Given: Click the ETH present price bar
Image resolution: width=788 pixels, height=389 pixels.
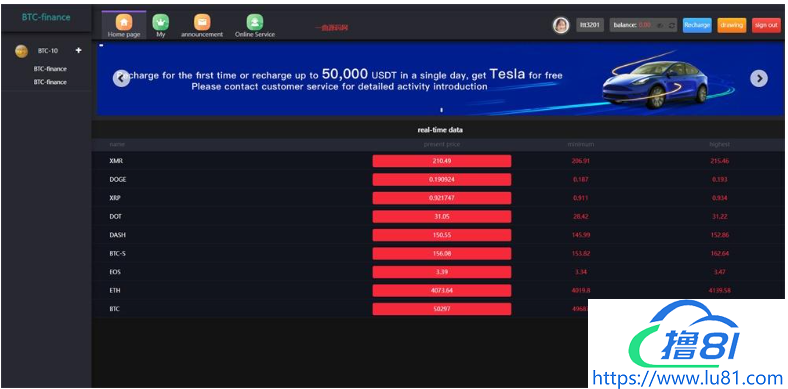Looking at the screenshot, I should [x=442, y=290].
